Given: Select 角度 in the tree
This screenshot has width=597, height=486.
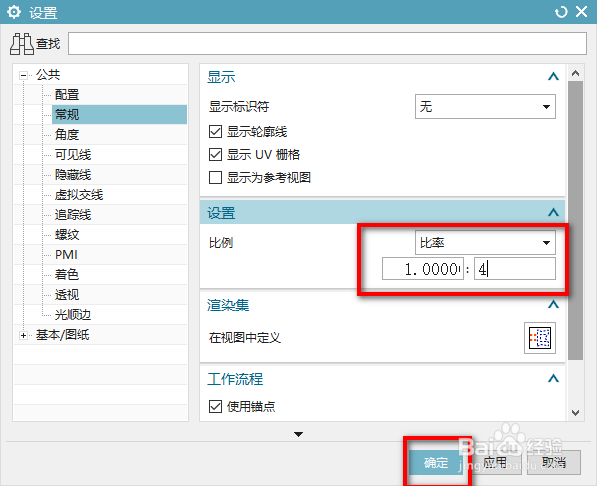Looking at the screenshot, I should [67, 134].
